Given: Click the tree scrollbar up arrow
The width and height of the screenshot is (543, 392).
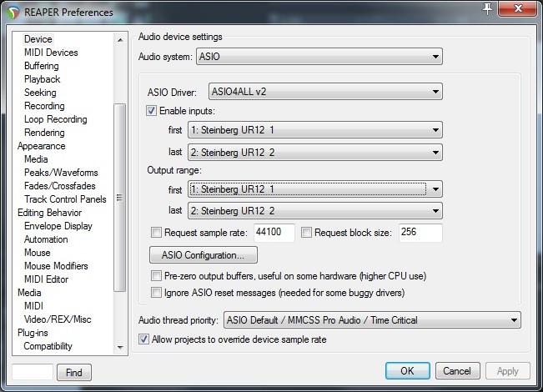Looking at the screenshot, I should [x=120, y=40].
